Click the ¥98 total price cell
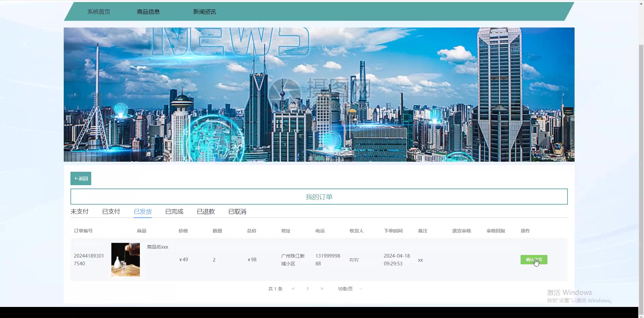Image resolution: width=644 pixels, height=318 pixels. [252, 260]
